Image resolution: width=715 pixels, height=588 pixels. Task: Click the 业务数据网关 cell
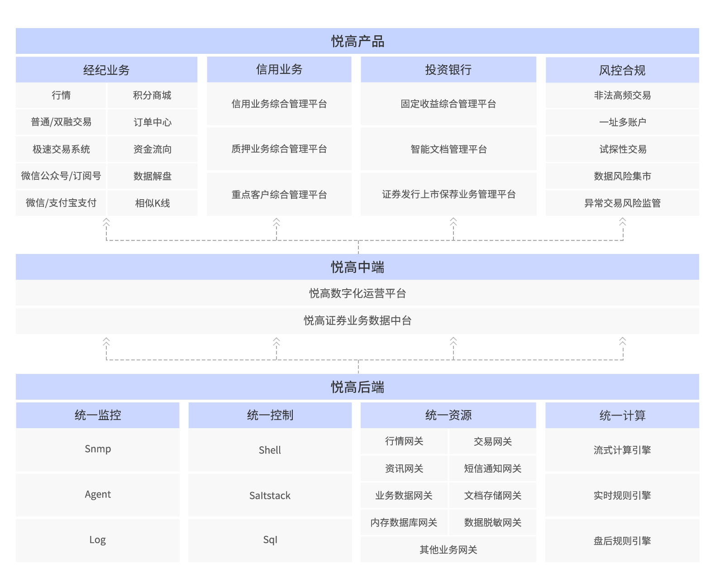click(x=404, y=496)
